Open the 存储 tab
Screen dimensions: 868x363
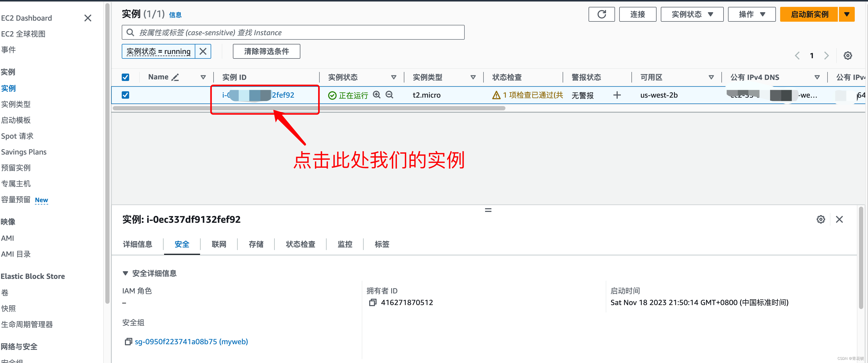pos(256,244)
